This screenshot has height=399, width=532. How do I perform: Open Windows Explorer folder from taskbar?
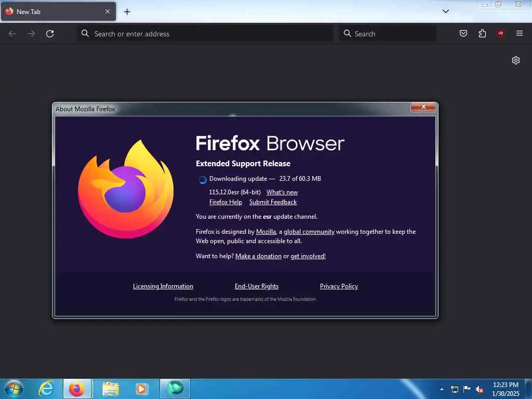(x=111, y=389)
